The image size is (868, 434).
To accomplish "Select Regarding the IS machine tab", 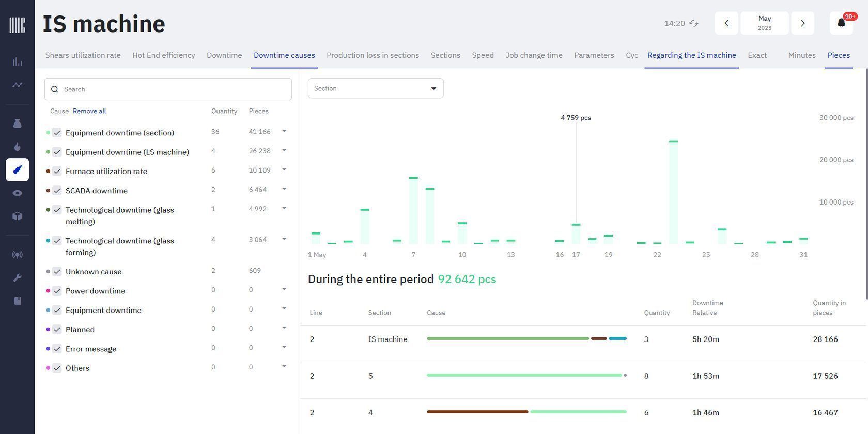I will pos(692,55).
